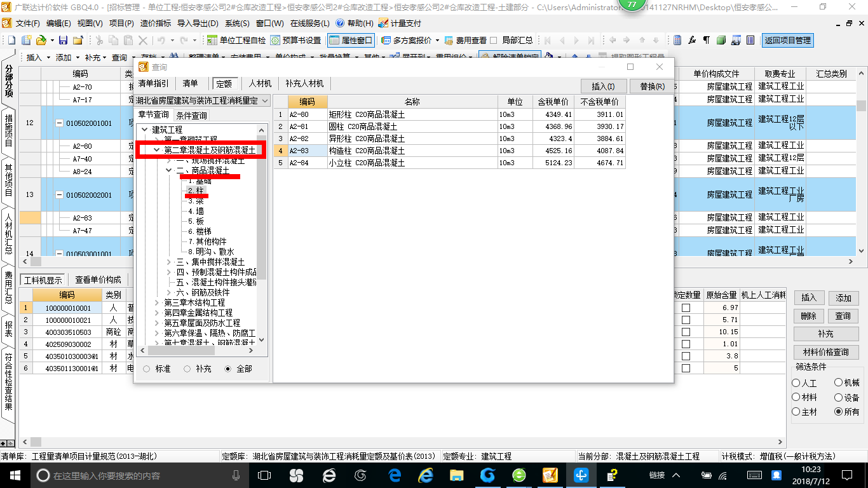Open the 造价指标 menu
The image size is (868, 488).
[156, 23]
